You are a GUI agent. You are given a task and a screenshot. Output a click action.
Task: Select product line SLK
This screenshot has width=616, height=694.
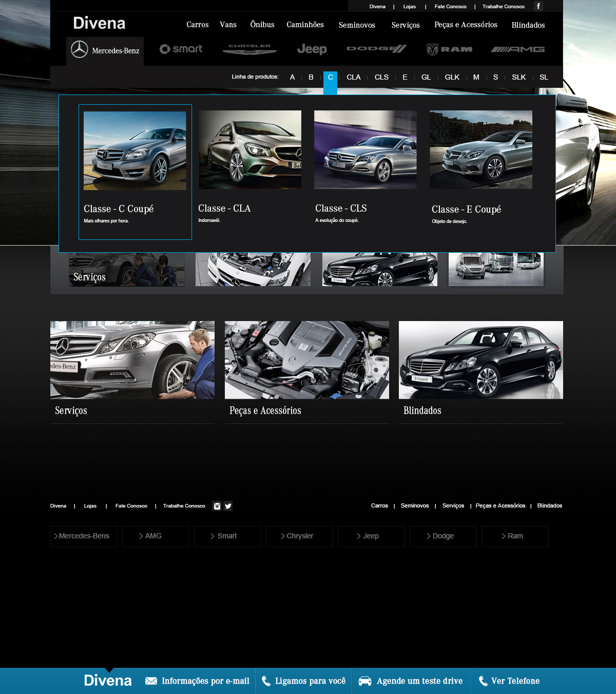[519, 77]
